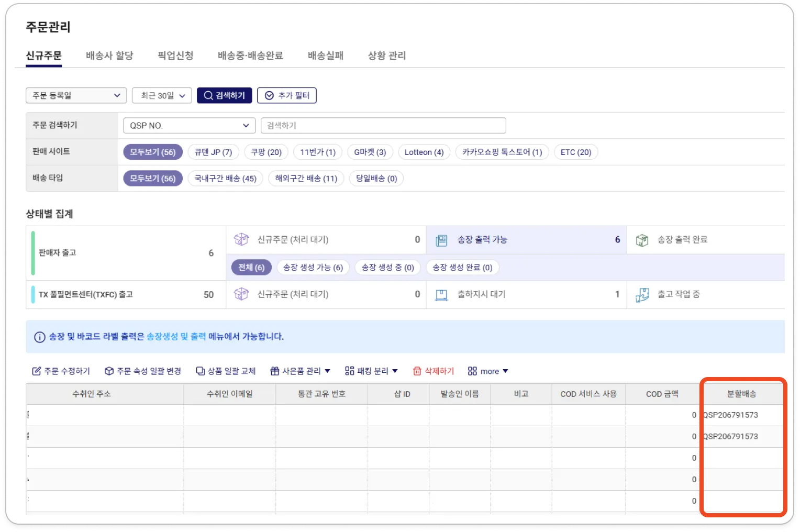The image size is (800, 532).
Task: Click the info icon in the blue notice
Action: pyautogui.click(x=40, y=337)
